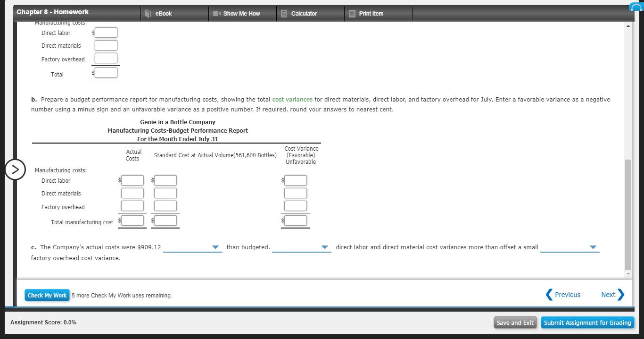Click top section Direct labor input field
This screenshot has width=644, height=339.
click(x=106, y=33)
